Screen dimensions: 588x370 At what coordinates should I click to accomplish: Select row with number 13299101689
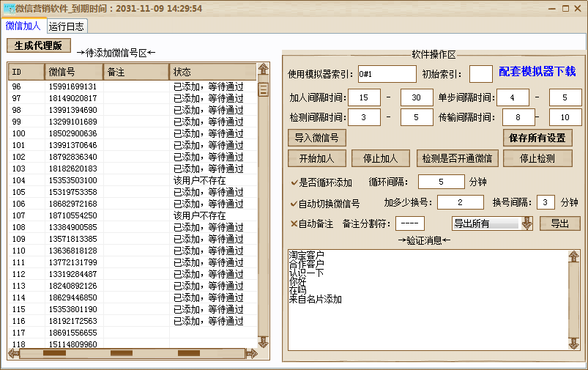(x=132, y=122)
